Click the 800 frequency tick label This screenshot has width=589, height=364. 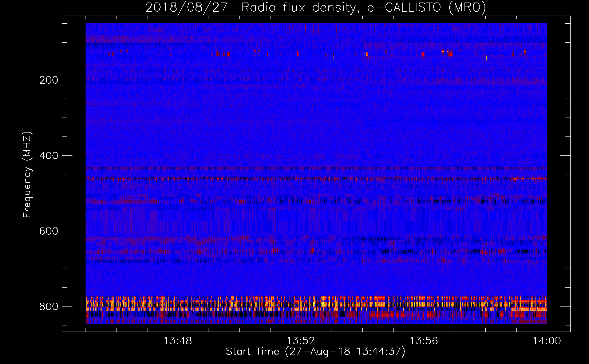pyautogui.click(x=49, y=306)
